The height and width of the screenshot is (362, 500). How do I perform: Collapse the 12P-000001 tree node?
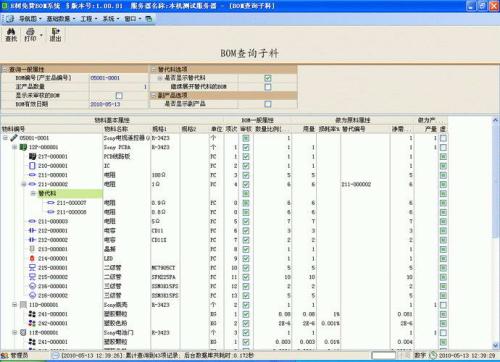(14, 147)
